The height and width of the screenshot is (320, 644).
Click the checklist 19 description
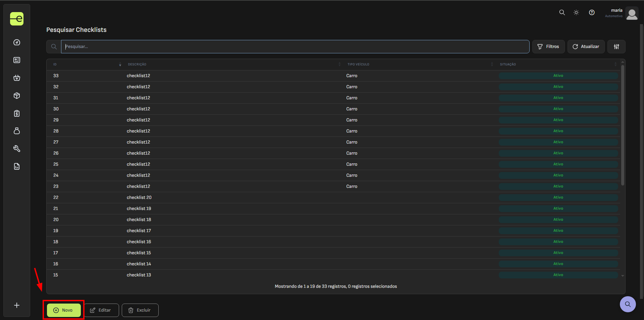point(139,209)
